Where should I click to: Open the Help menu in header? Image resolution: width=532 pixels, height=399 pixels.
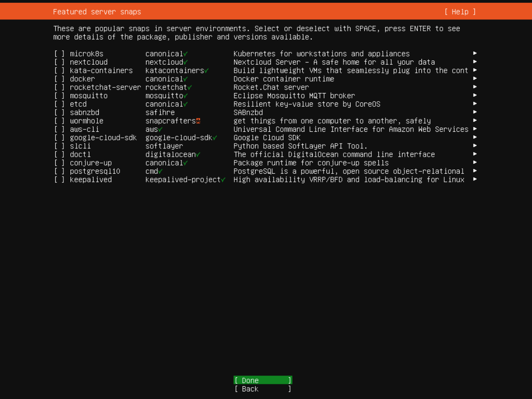[460, 12]
